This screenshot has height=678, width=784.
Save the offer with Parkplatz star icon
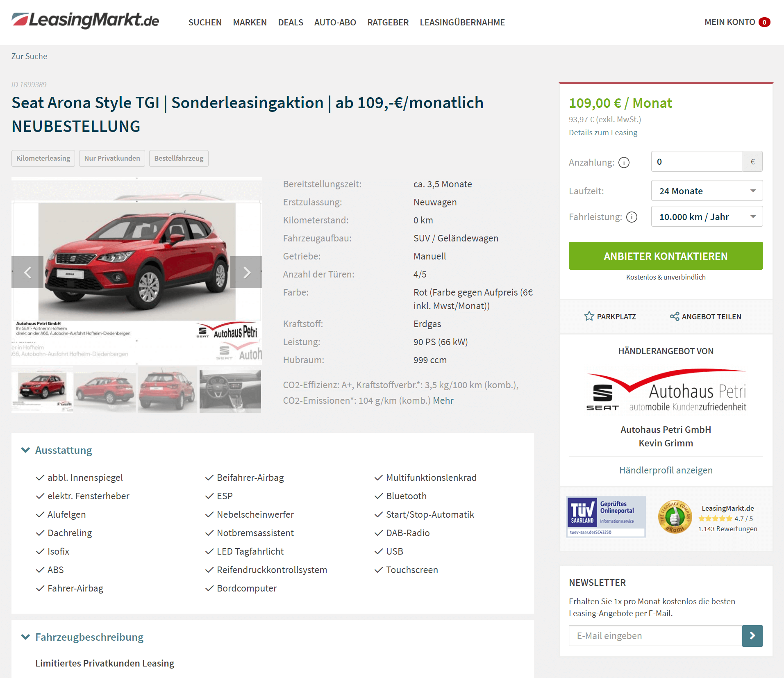(589, 316)
